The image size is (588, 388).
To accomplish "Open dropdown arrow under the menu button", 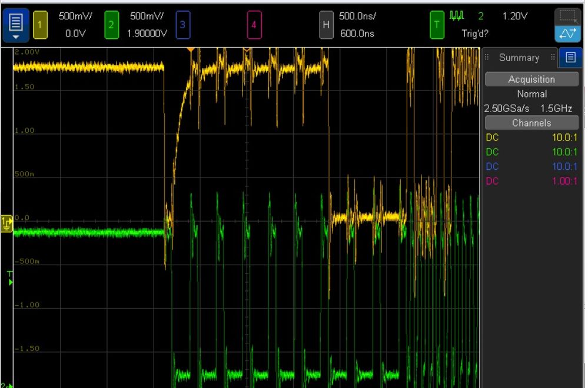I will tap(15, 35).
